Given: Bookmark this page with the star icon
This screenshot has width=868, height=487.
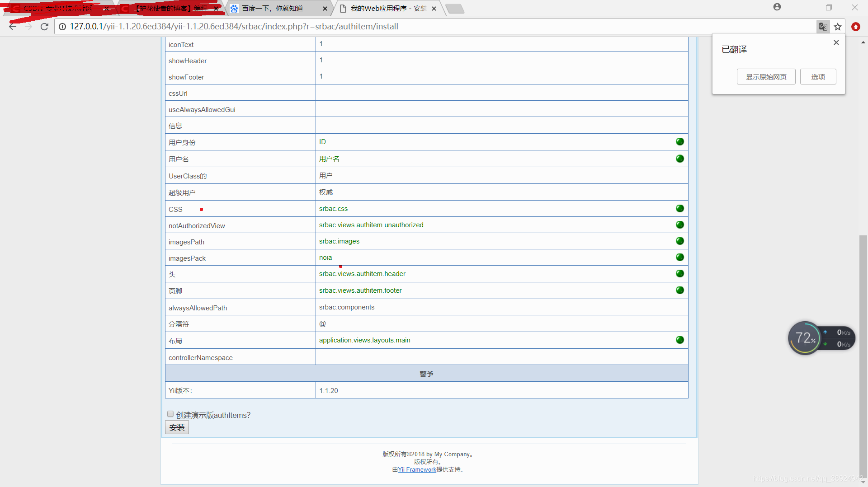Looking at the screenshot, I should coord(838,27).
